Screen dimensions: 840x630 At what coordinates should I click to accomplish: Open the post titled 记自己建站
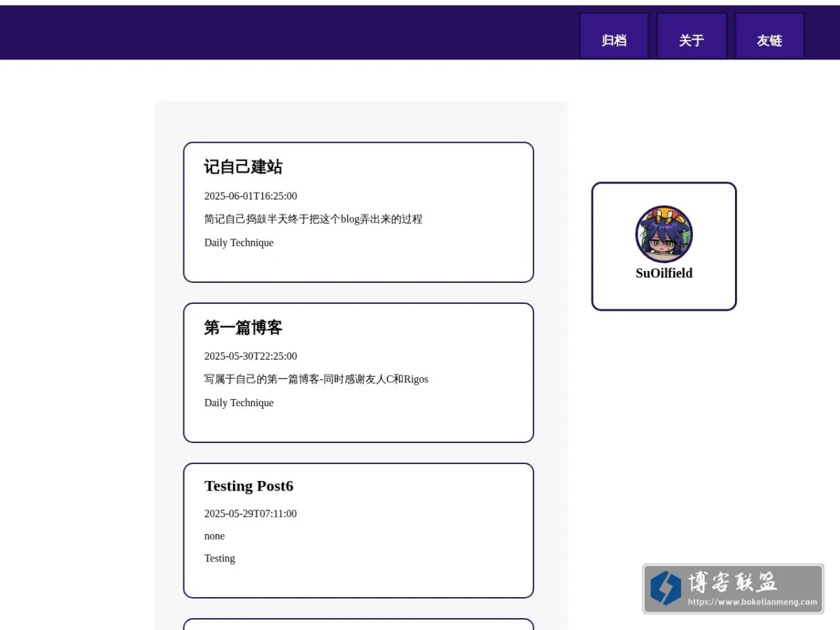click(x=244, y=167)
